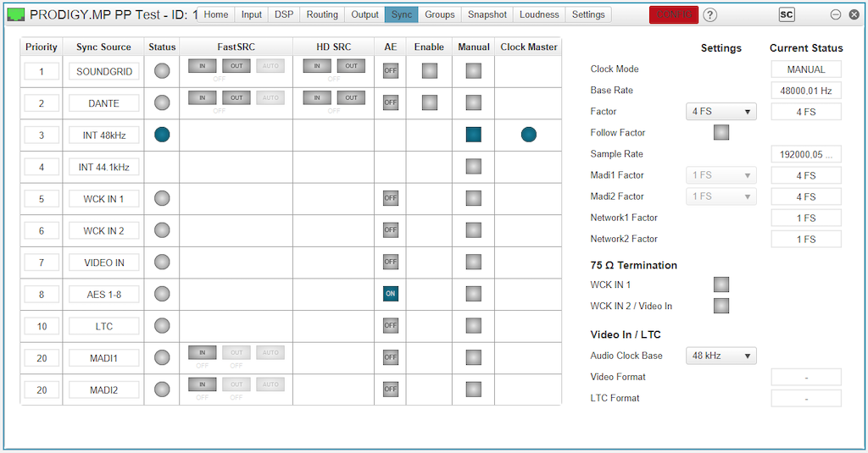868x453 pixels.
Task: Click the SOUNDGRID FastSRC IN button
Action: click(202, 66)
